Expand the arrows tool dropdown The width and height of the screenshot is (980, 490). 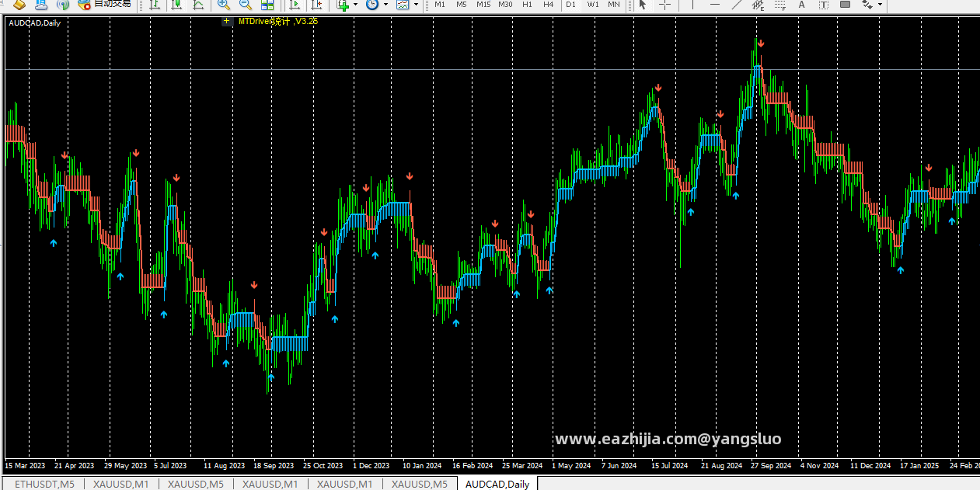[880, 4]
